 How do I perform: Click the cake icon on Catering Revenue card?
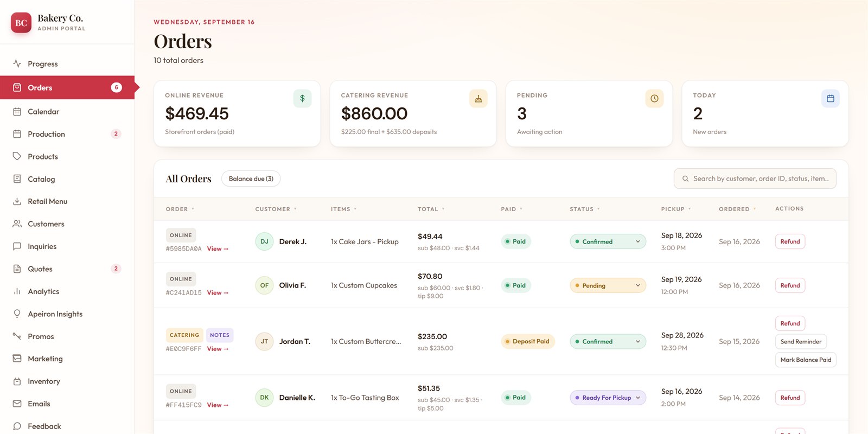tap(478, 98)
